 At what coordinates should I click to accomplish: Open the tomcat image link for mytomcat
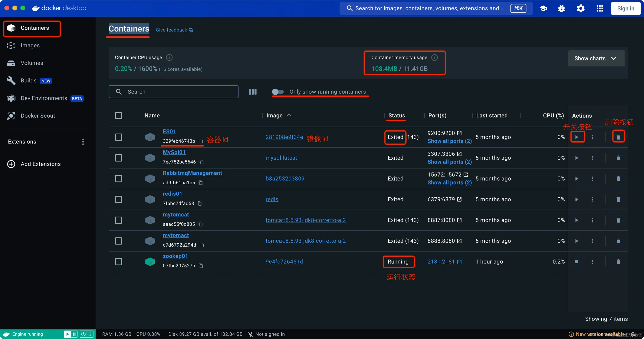pos(305,220)
